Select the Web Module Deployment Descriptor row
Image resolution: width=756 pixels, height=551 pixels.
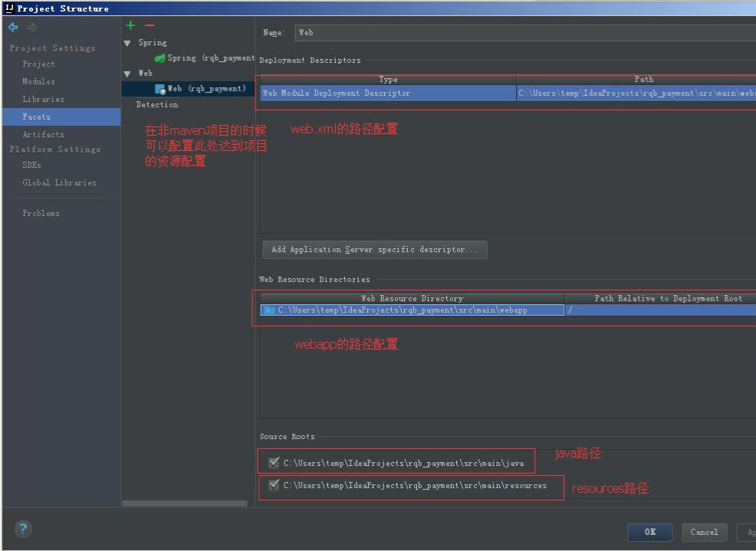click(x=383, y=92)
